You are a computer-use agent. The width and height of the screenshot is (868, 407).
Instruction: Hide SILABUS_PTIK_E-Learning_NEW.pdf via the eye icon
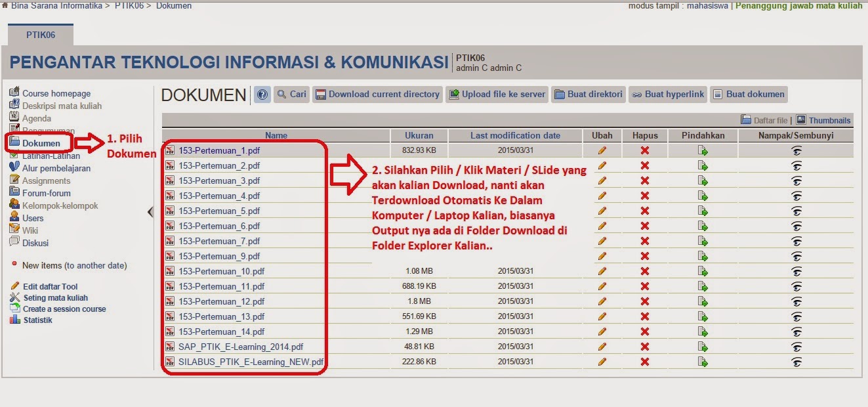pos(796,362)
